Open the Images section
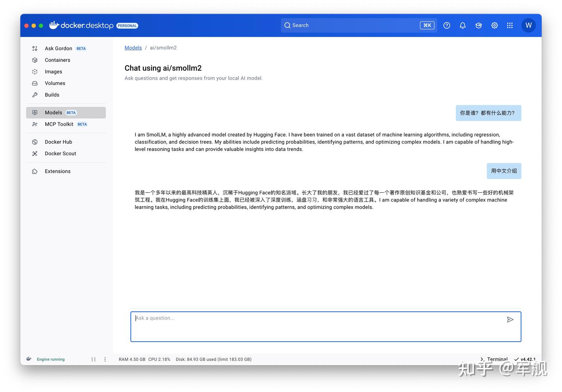Image resolution: width=562 pixels, height=392 pixels. [53, 71]
